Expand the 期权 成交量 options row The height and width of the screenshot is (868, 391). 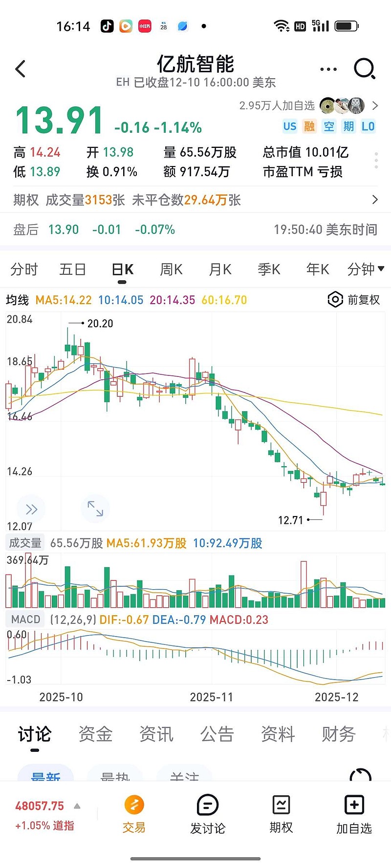click(374, 200)
